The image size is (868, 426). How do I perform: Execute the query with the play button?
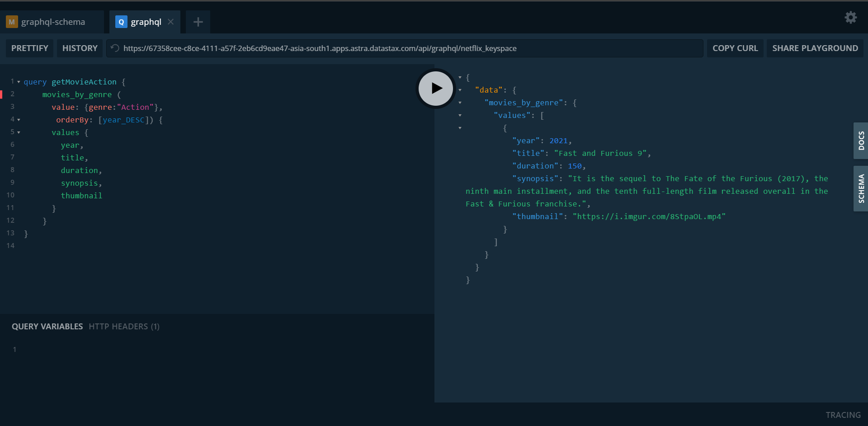coord(435,88)
